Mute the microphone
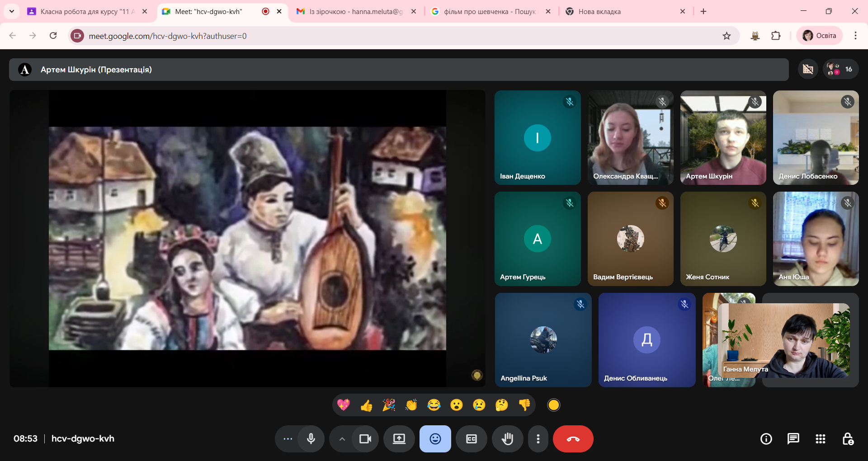 pos(311,439)
